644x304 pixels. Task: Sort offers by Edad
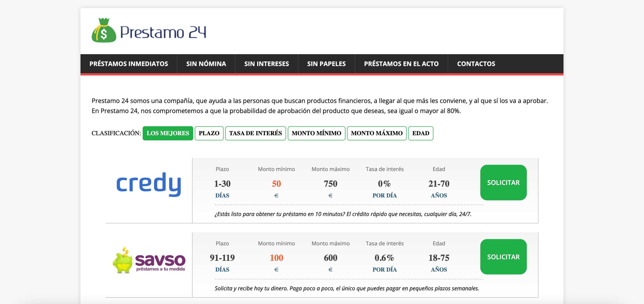(x=420, y=133)
